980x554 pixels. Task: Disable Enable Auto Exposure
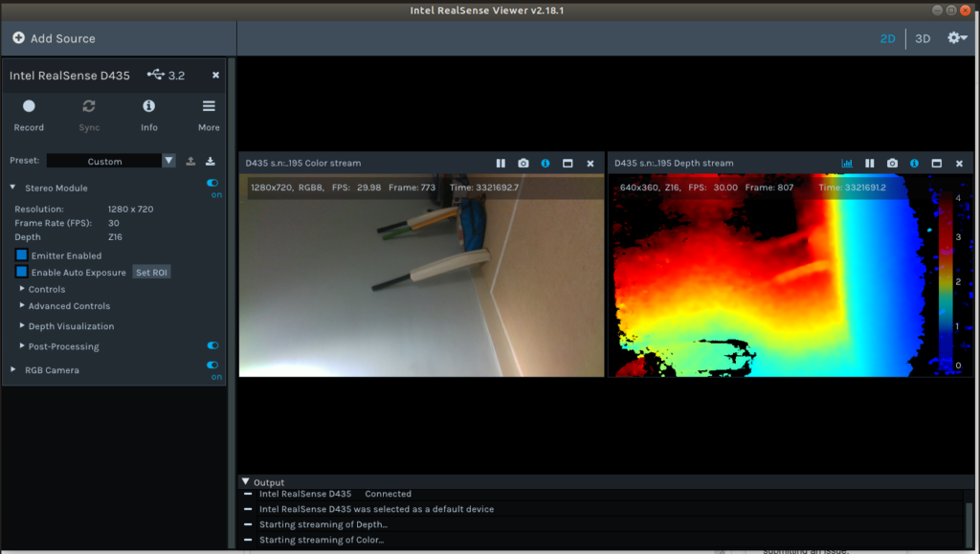(21, 272)
